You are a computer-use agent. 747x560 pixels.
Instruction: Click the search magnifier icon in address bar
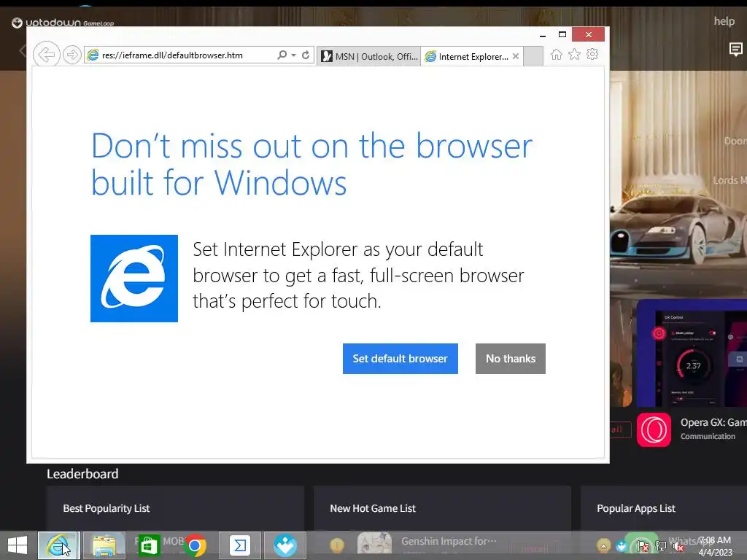pos(282,55)
